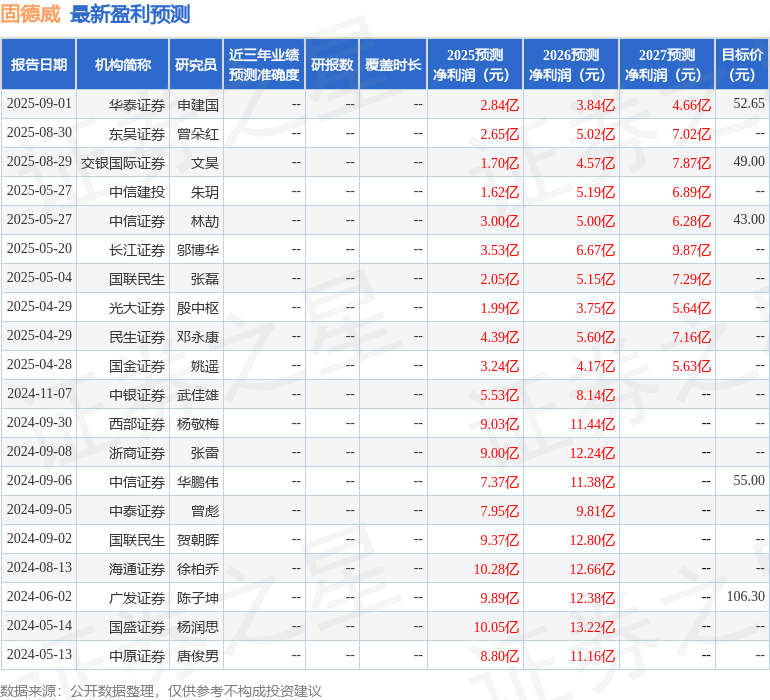
Task: Click researcher 张磊
Action: (205, 279)
